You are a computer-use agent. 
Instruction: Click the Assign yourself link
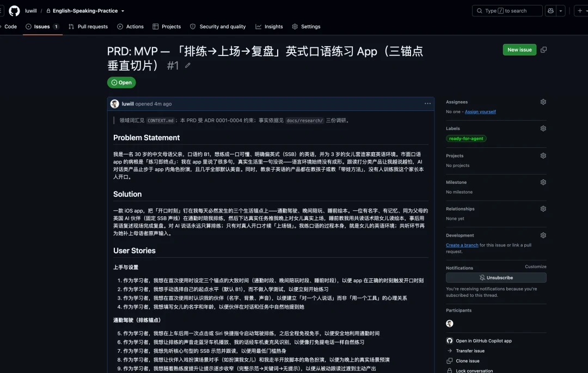[x=480, y=111]
